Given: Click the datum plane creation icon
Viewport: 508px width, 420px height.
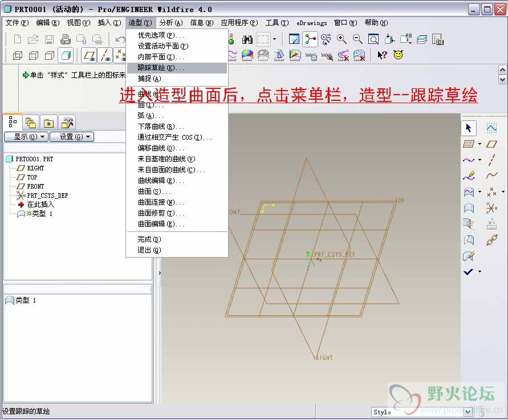Looking at the screenshot, I should [492, 144].
